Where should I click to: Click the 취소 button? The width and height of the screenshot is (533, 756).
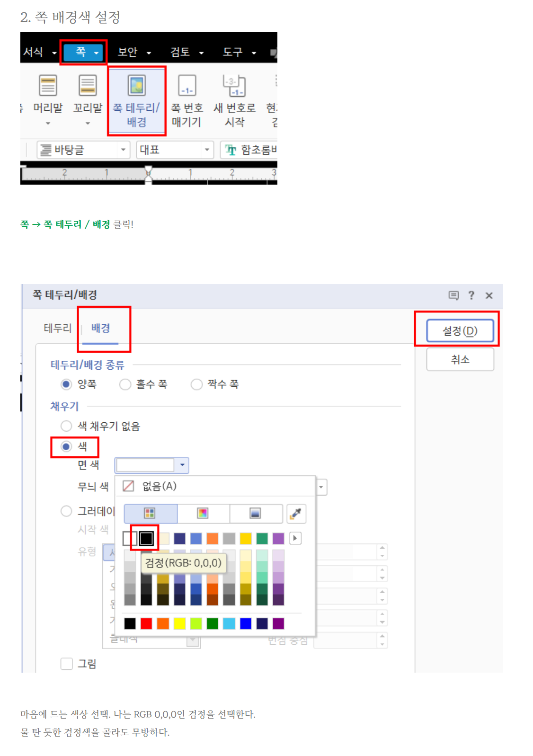[x=460, y=360]
